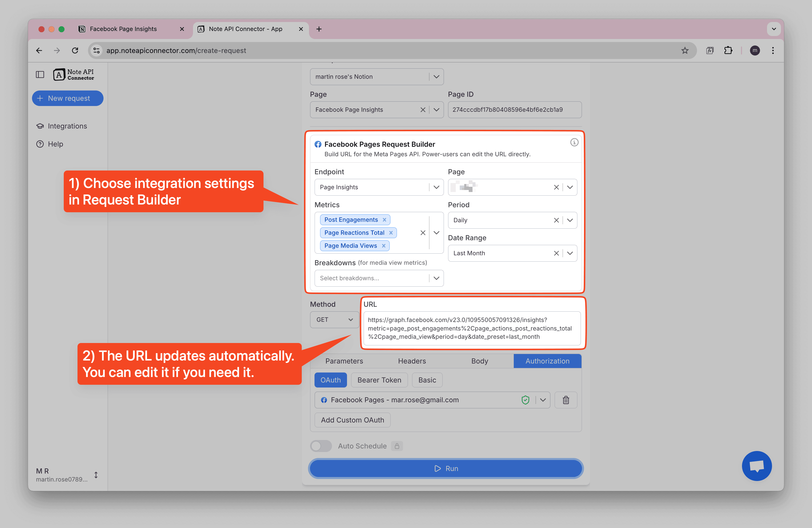This screenshot has height=528, width=812.
Task: Run the request
Action: coord(446,468)
